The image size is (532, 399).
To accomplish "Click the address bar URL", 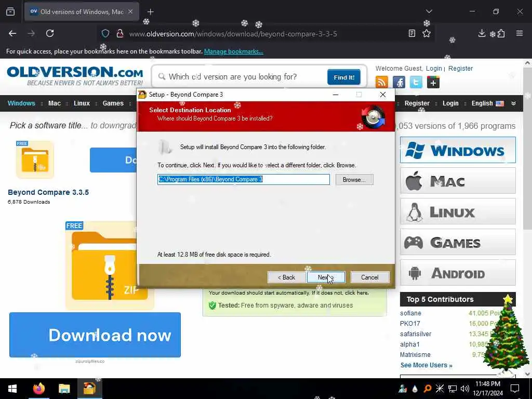I will [x=233, y=34].
